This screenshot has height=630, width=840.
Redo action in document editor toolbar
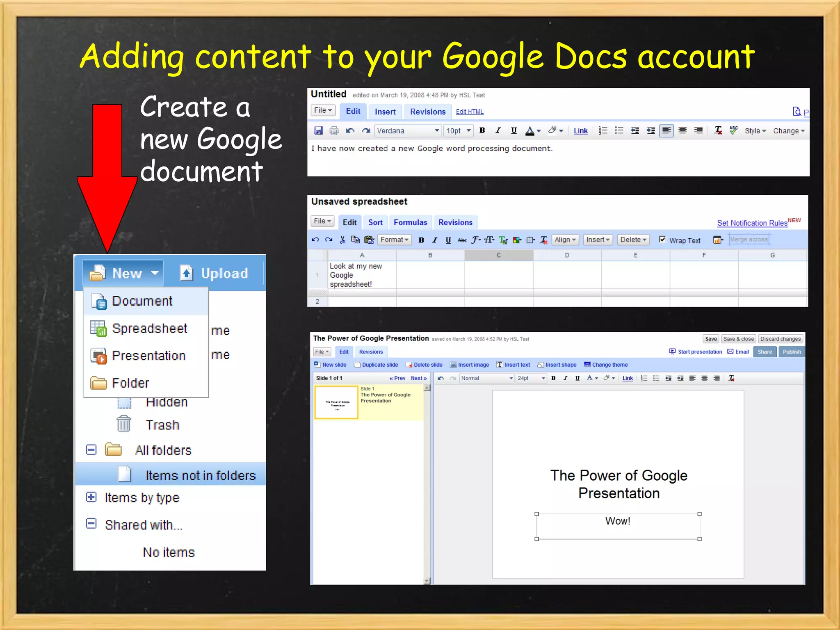(366, 130)
